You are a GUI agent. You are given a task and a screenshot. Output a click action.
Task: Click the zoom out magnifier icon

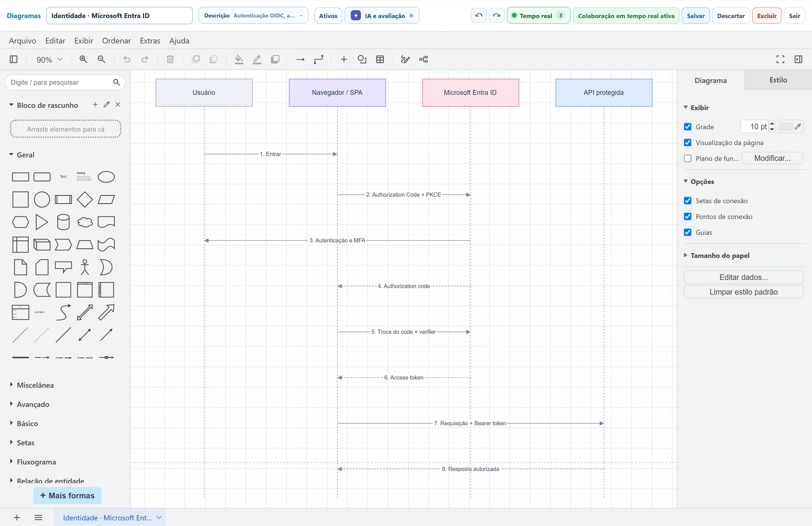[x=101, y=60]
